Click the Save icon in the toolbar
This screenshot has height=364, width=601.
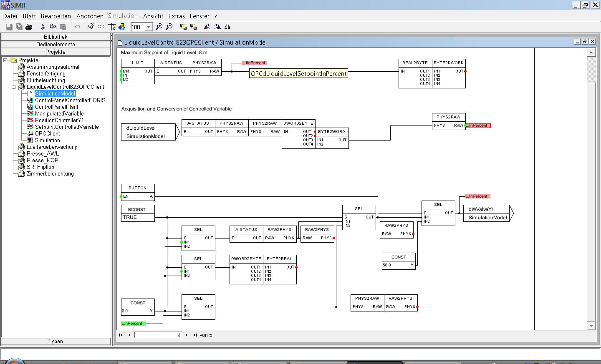coord(9,27)
